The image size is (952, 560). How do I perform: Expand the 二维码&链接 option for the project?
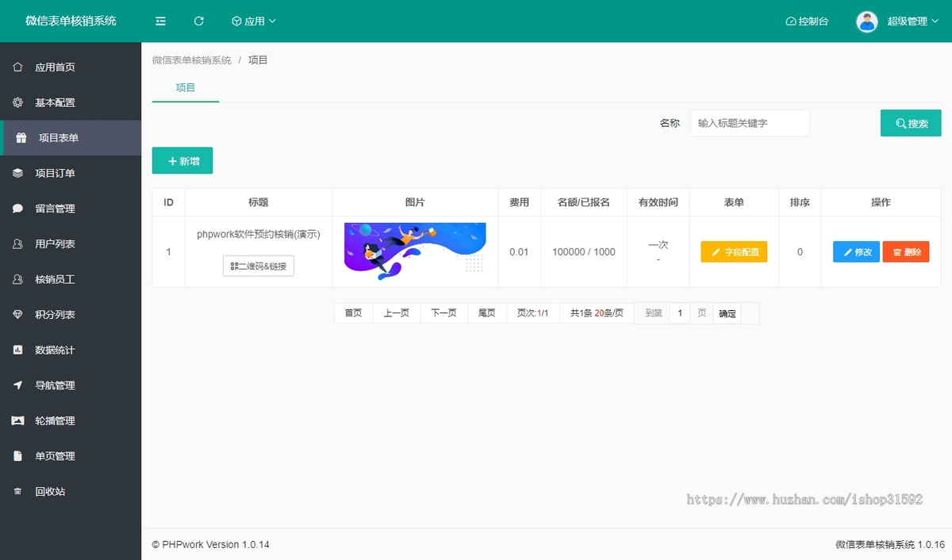[x=259, y=266]
